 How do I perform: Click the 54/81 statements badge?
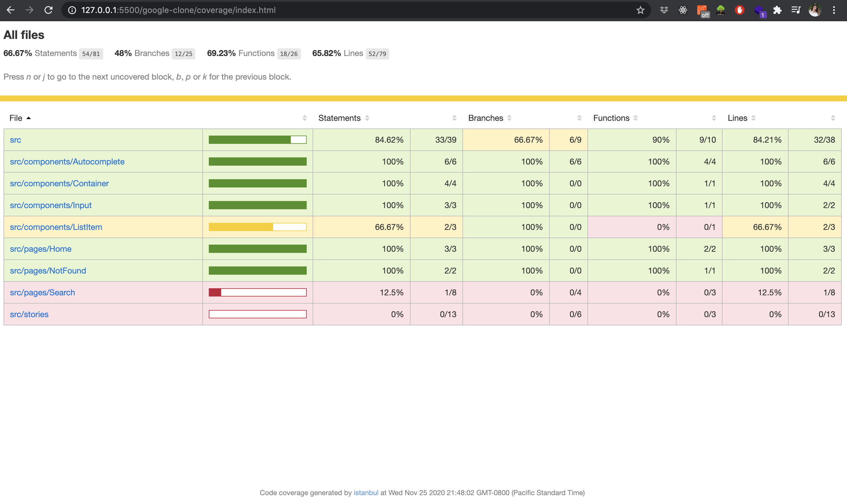click(91, 54)
